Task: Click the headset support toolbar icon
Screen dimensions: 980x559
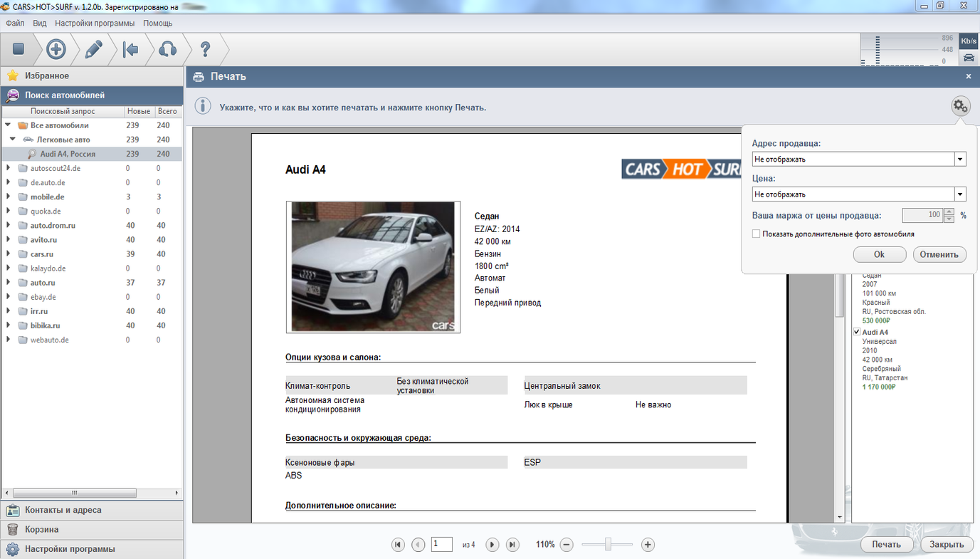Action: pyautogui.click(x=167, y=49)
